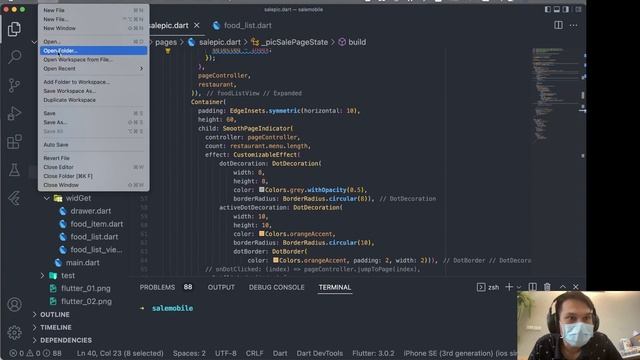Customize layout icon in title bar
The width and height of the screenshot is (640, 360).
(x=578, y=9)
